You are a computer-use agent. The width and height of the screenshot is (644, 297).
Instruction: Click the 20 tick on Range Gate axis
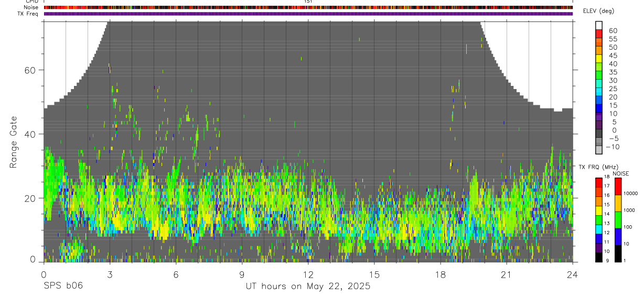(x=30, y=198)
